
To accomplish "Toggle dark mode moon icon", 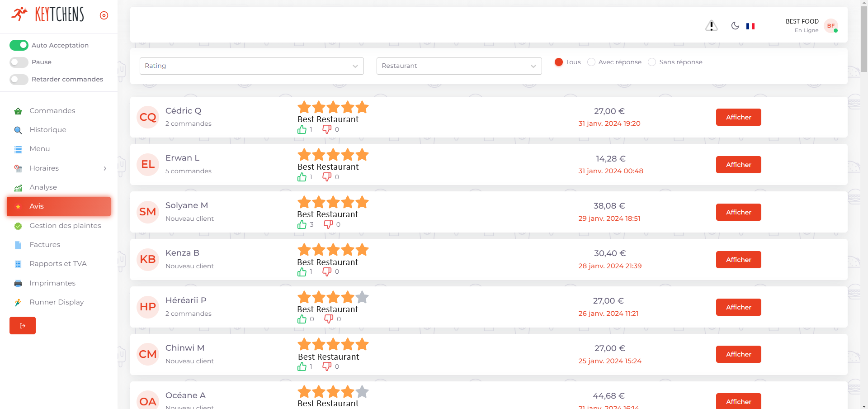I will [x=735, y=26].
